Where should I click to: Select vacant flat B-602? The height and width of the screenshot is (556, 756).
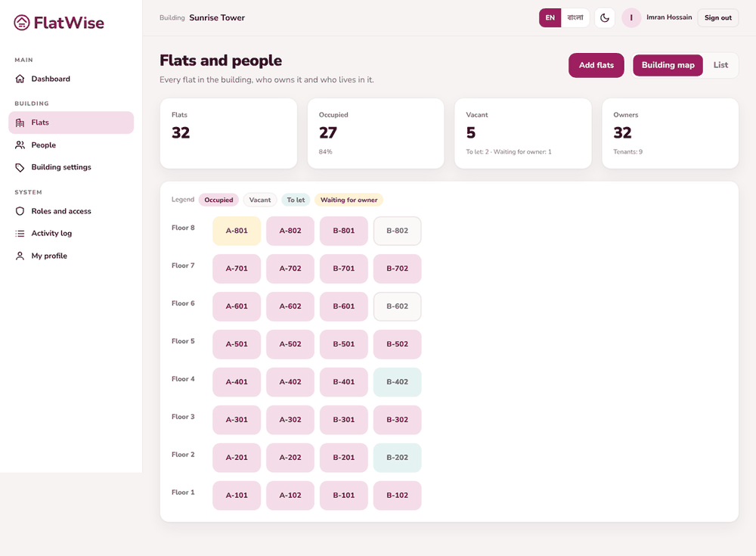tap(398, 306)
